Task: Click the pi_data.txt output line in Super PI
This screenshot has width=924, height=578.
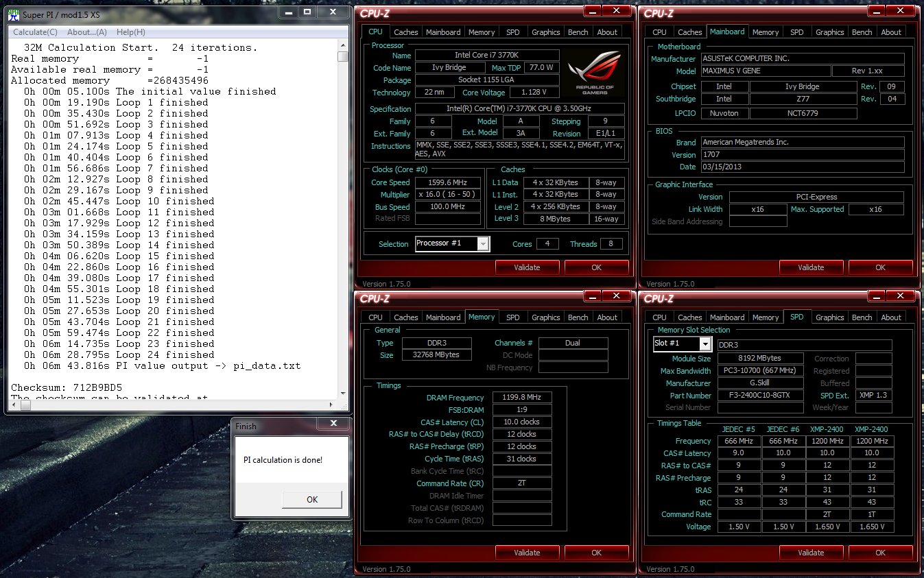Action: point(162,365)
